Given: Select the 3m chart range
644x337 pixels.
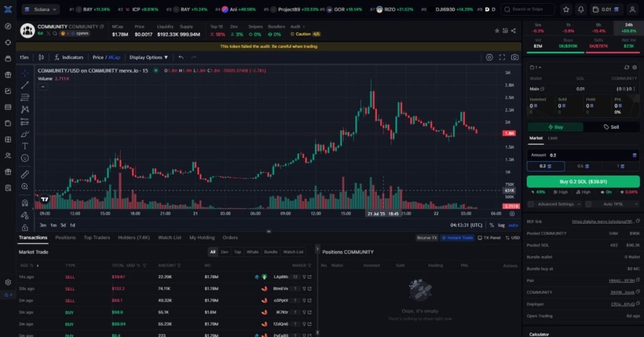Looking at the screenshot, I should pyautogui.click(x=43, y=225).
